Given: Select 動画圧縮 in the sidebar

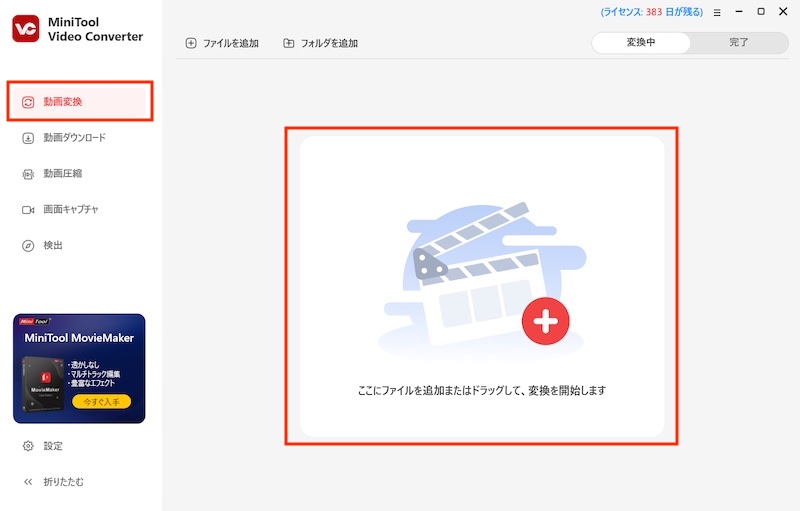Looking at the screenshot, I should [x=62, y=174].
